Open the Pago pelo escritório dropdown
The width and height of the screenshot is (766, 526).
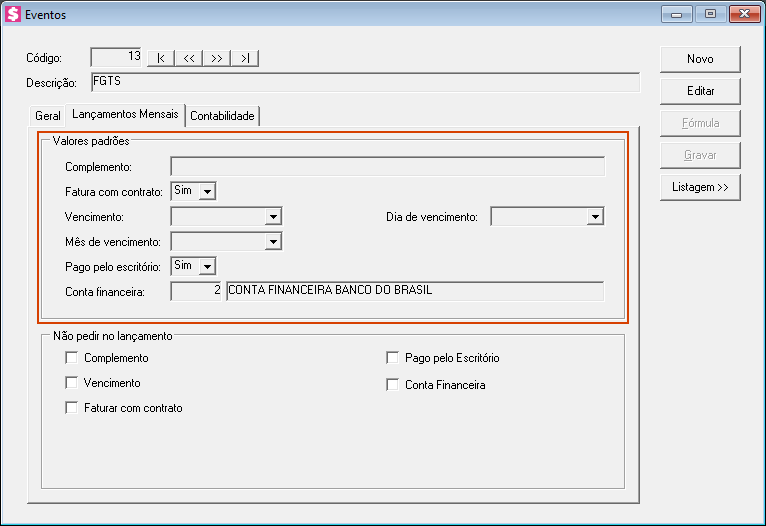208,266
